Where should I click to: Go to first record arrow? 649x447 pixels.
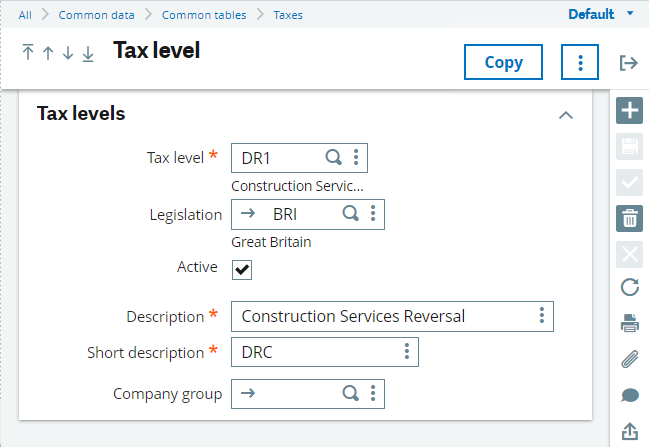pos(28,52)
